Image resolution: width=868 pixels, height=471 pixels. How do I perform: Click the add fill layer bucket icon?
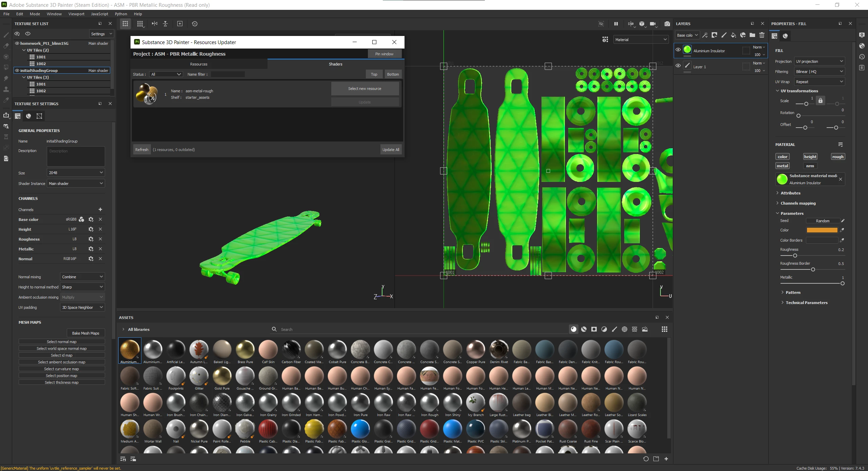click(x=733, y=35)
